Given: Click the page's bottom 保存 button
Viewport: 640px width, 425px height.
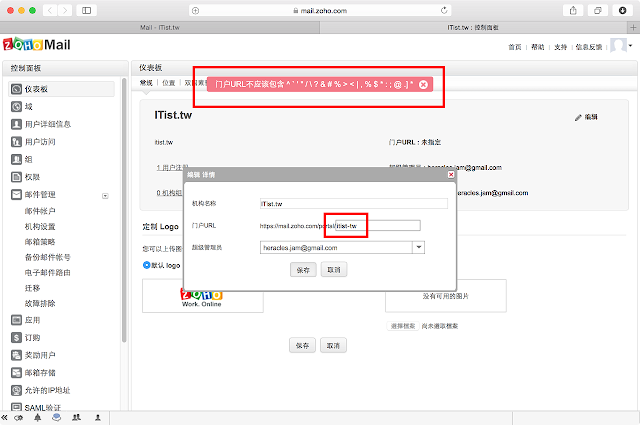Looking at the screenshot, I should [x=302, y=345].
